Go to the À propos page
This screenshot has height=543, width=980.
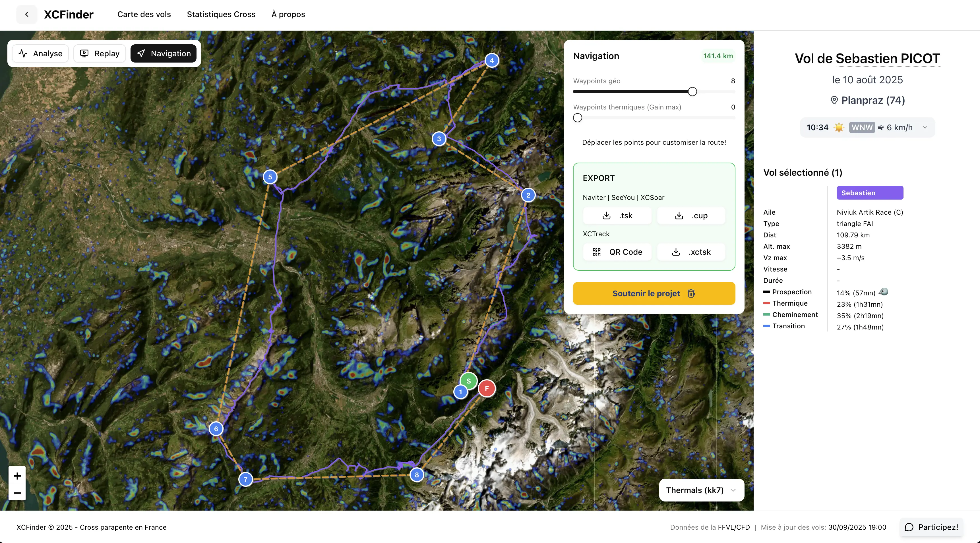click(288, 14)
